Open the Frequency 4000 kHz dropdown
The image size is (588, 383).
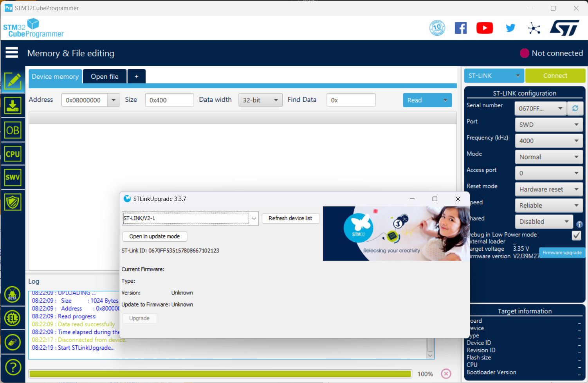click(548, 141)
